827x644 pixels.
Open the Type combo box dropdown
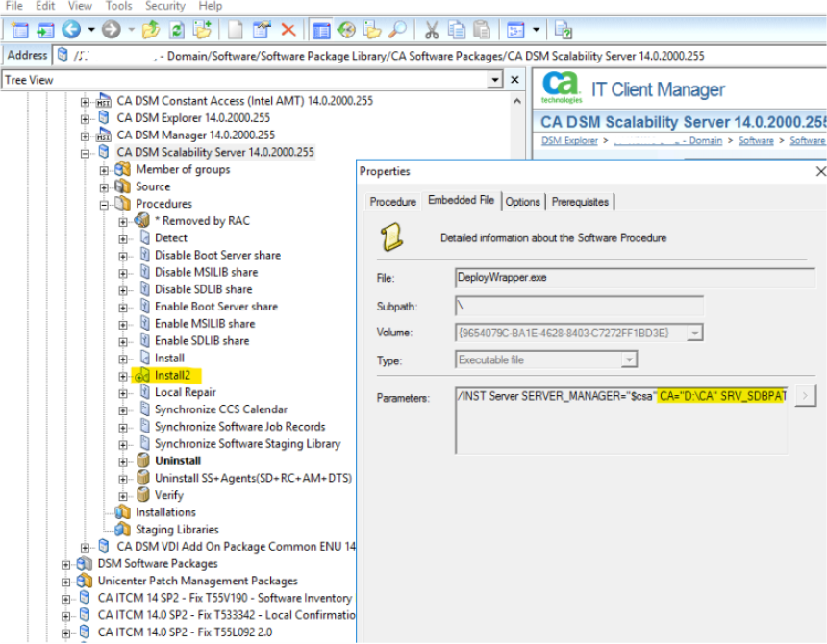click(x=629, y=359)
